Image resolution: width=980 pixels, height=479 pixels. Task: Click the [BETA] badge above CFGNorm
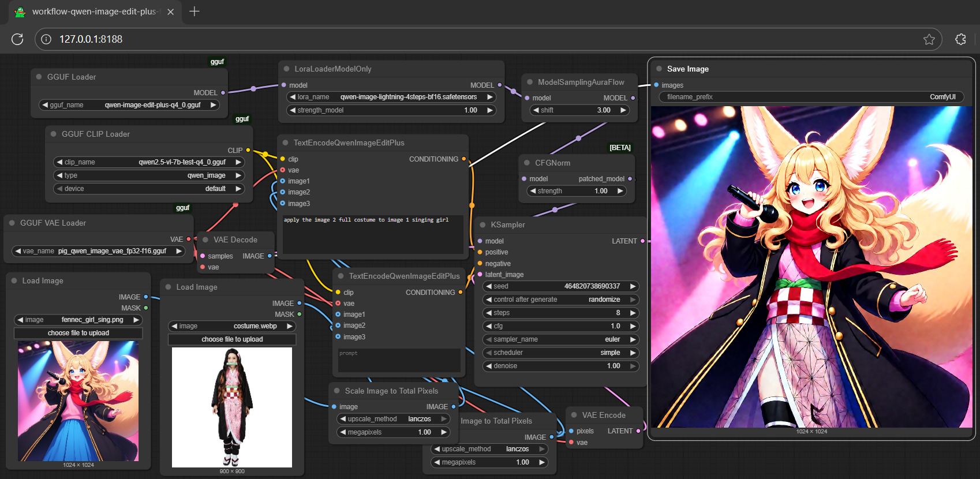pyautogui.click(x=620, y=148)
